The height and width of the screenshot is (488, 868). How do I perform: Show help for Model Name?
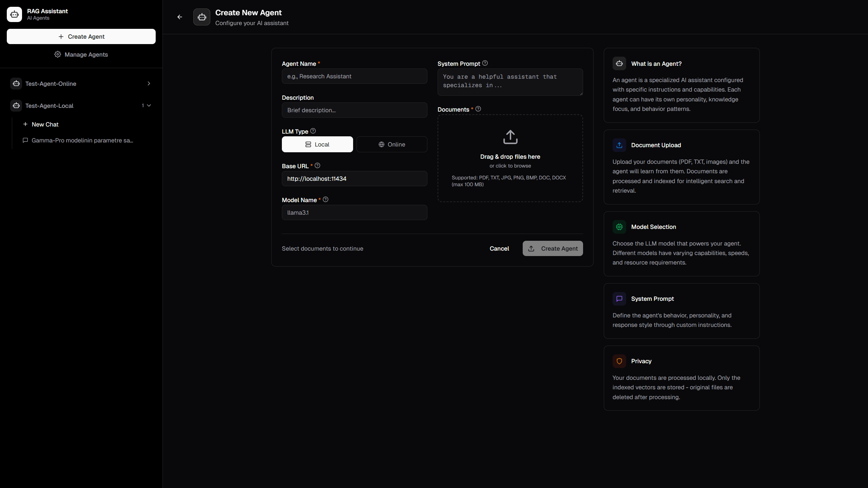point(326,199)
